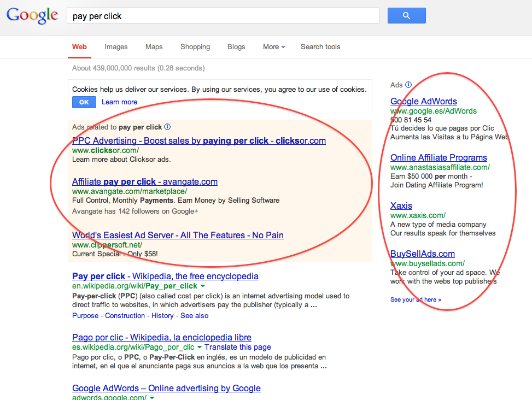Open Search tools
532x400 pixels.
coord(320,47)
